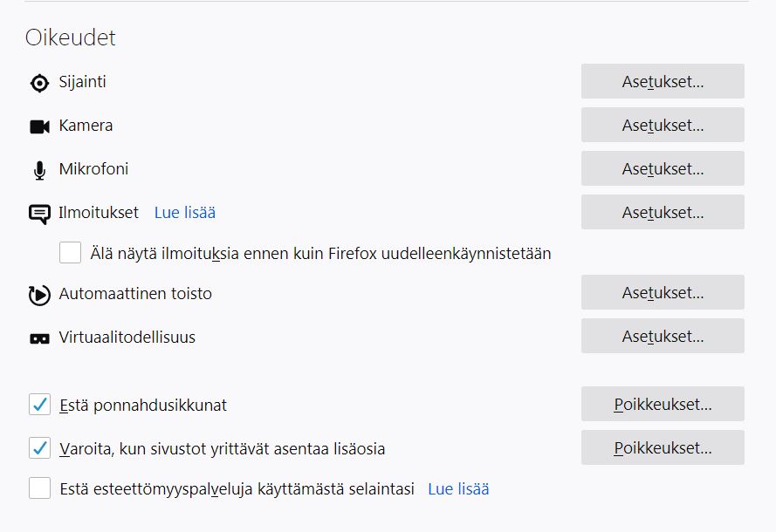Follow 'Lue lisää' link beside Ilmoitukset
The image size is (776, 532).
click(185, 213)
